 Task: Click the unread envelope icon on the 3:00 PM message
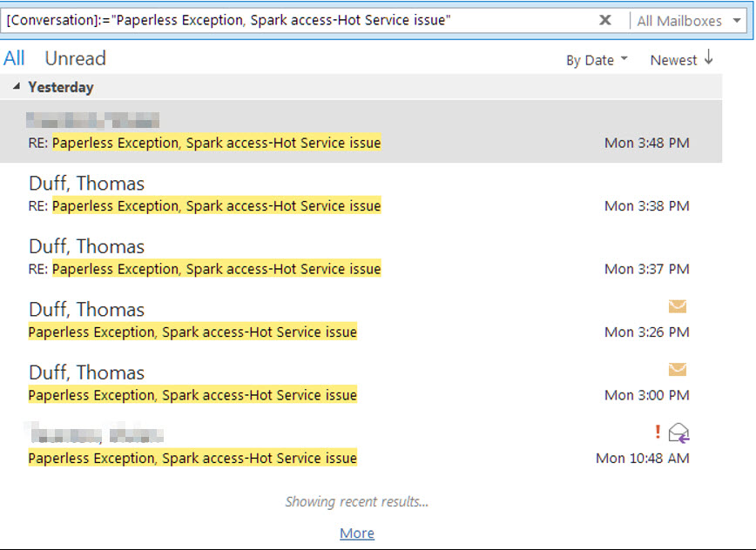678,369
